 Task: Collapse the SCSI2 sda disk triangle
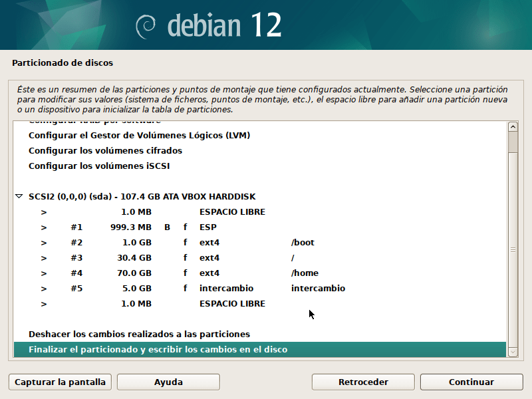[19, 196]
